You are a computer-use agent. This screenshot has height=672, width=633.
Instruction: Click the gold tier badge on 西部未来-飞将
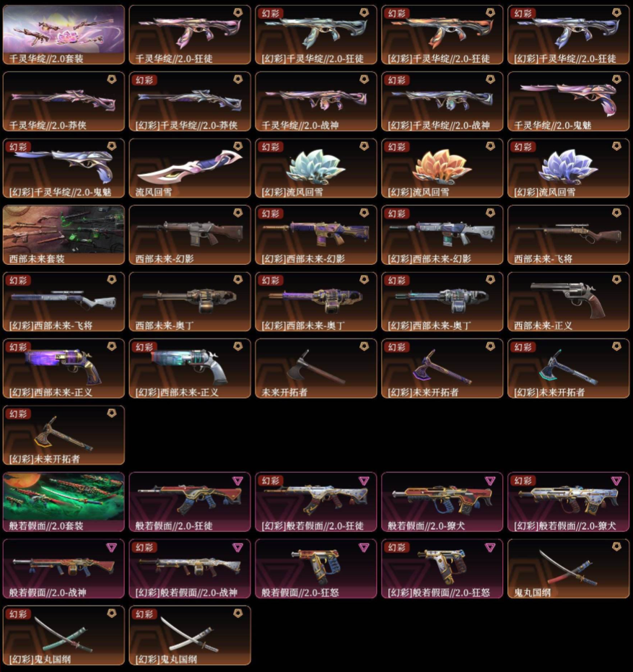[x=616, y=213]
